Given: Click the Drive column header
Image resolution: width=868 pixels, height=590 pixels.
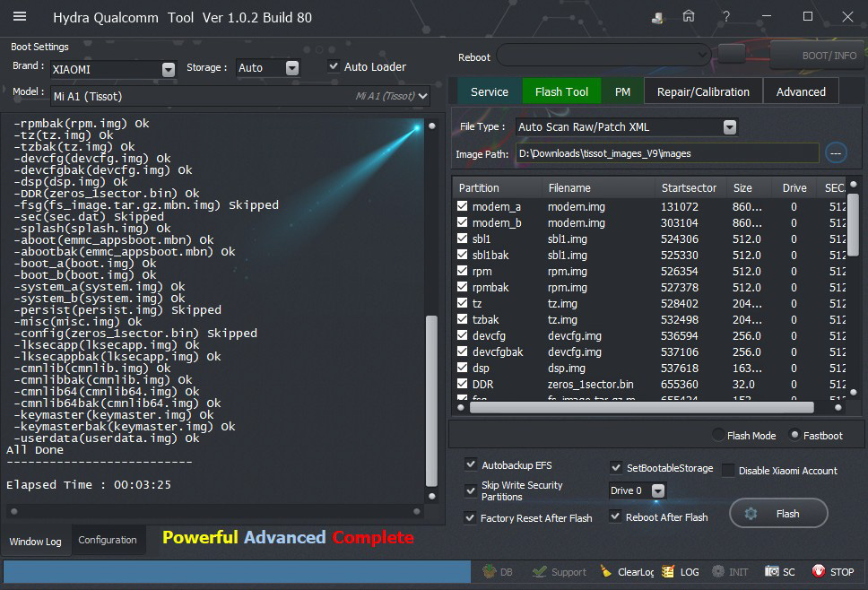Looking at the screenshot, I should tap(794, 187).
